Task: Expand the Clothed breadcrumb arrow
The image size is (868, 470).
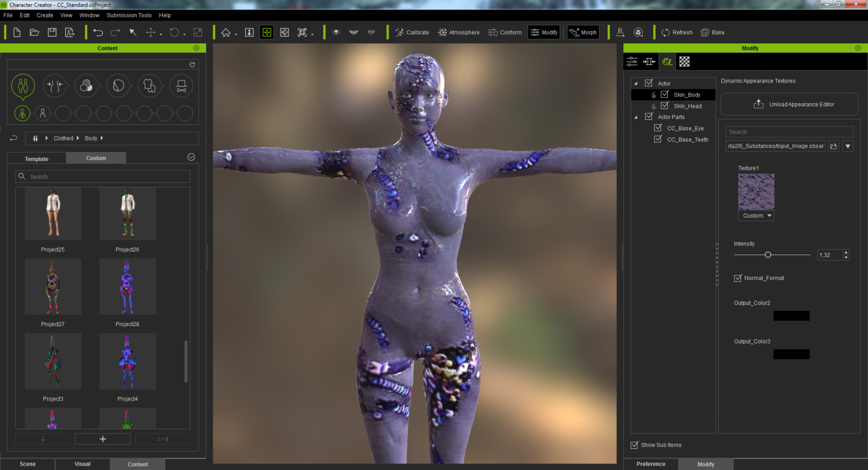Action: click(78, 138)
